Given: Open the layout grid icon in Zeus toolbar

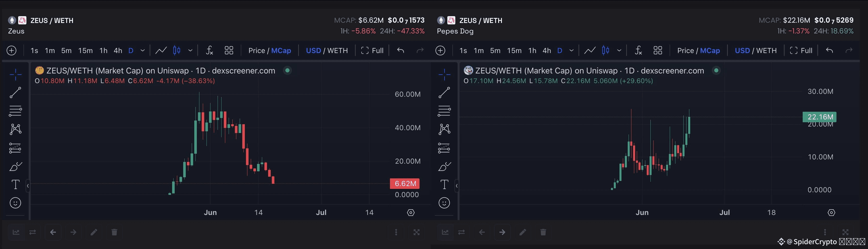Looking at the screenshot, I should coord(229,50).
